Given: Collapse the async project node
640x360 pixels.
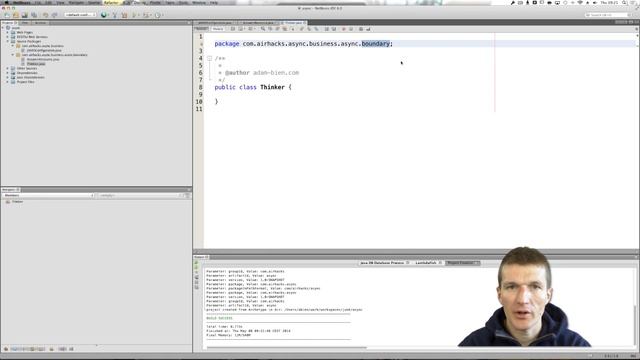Looking at the screenshot, I should [3, 28].
